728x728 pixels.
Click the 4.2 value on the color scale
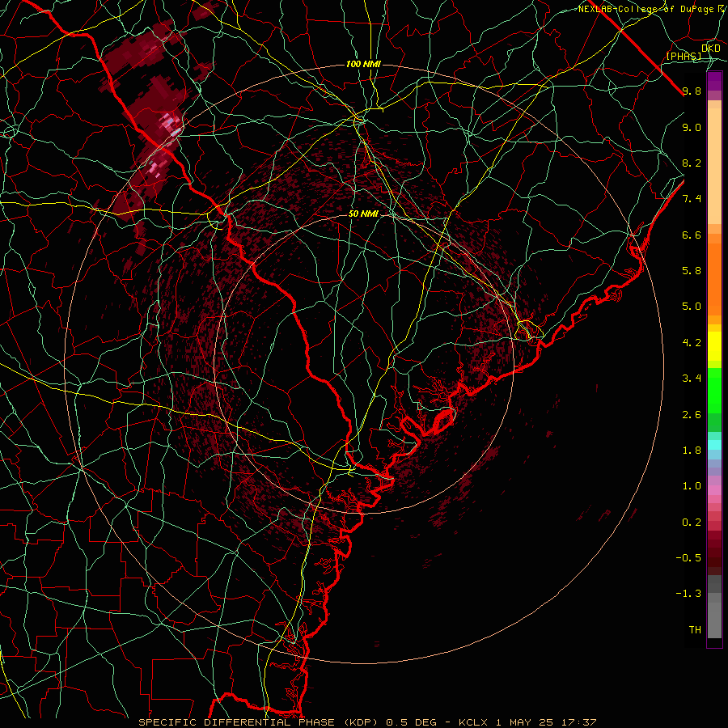coord(692,343)
